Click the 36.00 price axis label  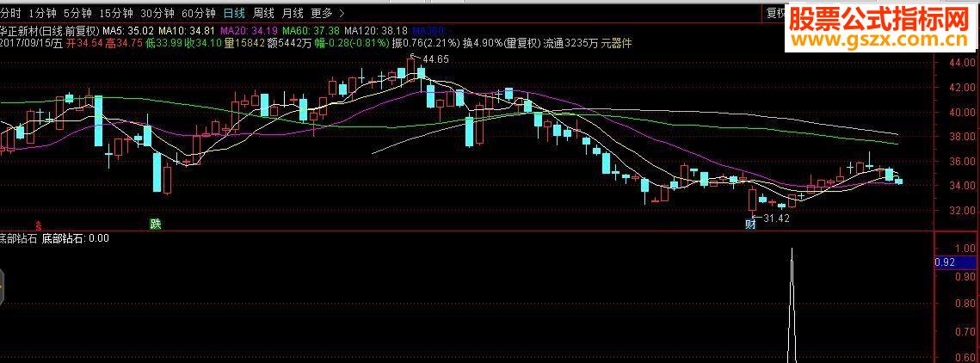coord(961,161)
